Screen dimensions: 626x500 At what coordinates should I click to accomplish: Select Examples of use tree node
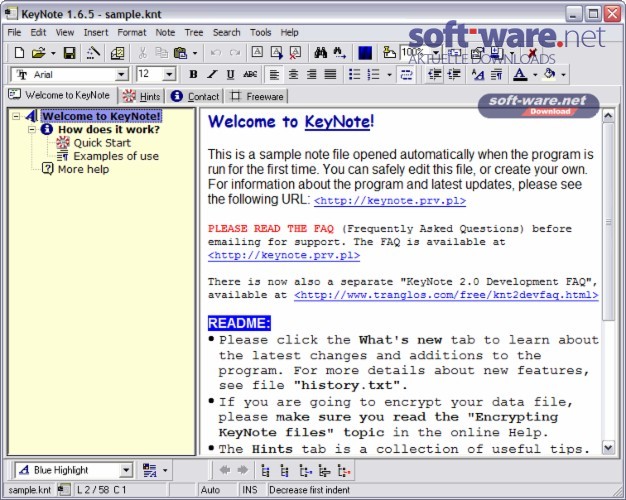pos(116,156)
